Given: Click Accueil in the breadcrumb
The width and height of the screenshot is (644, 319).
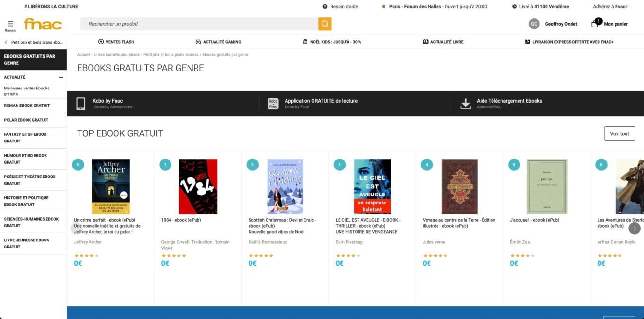Looking at the screenshot, I should point(83,55).
